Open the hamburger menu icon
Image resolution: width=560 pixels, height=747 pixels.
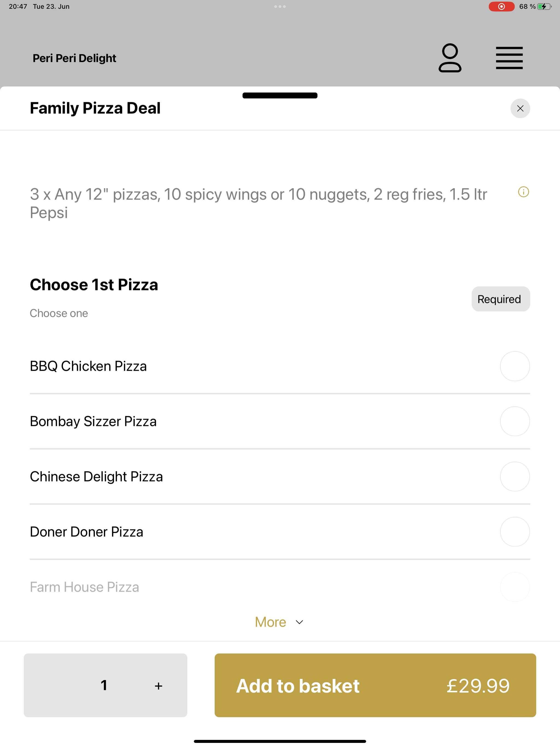click(x=509, y=58)
